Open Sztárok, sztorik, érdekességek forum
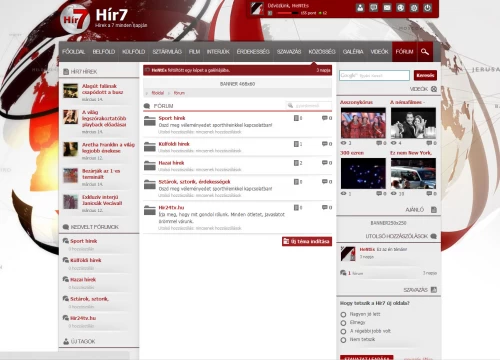 pyautogui.click(x=194, y=182)
